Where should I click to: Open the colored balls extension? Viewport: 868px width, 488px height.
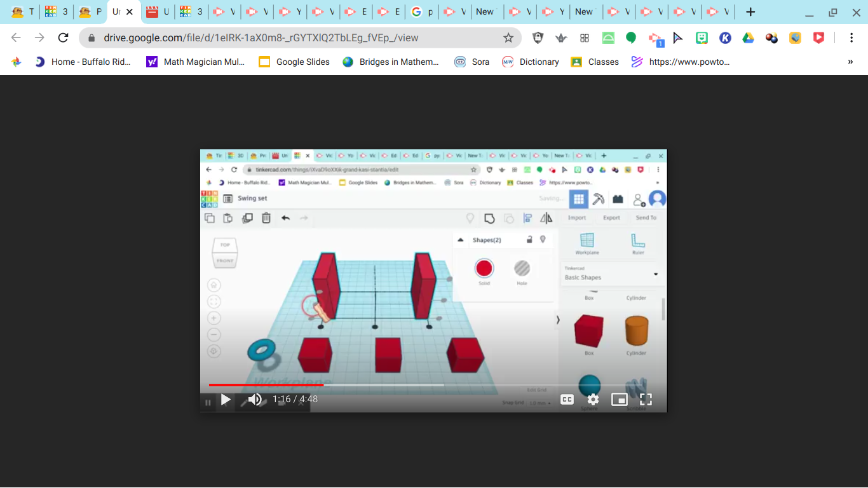(x=772, y=37)
